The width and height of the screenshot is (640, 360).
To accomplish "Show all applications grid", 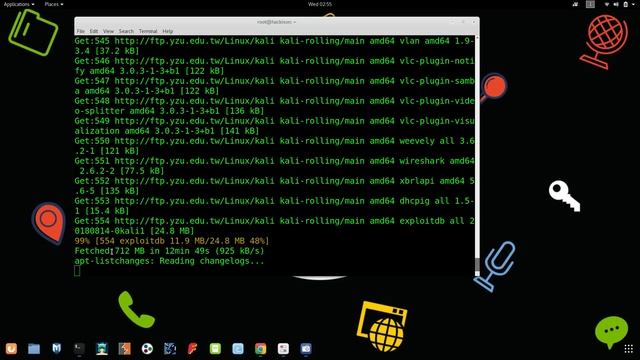I will click(x=629, y=349).
